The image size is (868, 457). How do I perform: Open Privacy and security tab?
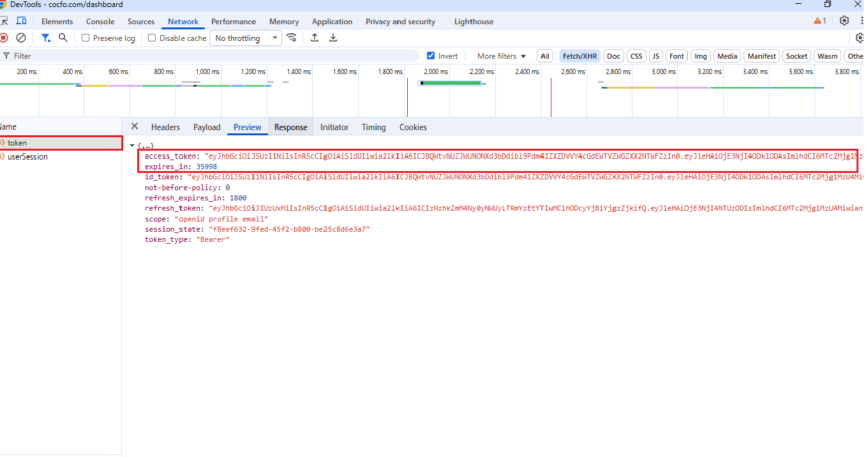tap(400, 22)
